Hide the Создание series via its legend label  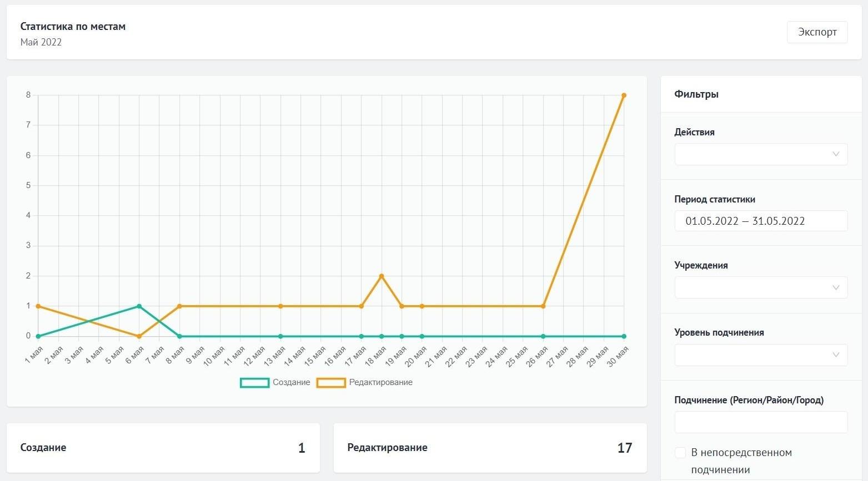(x=292, y=383)
